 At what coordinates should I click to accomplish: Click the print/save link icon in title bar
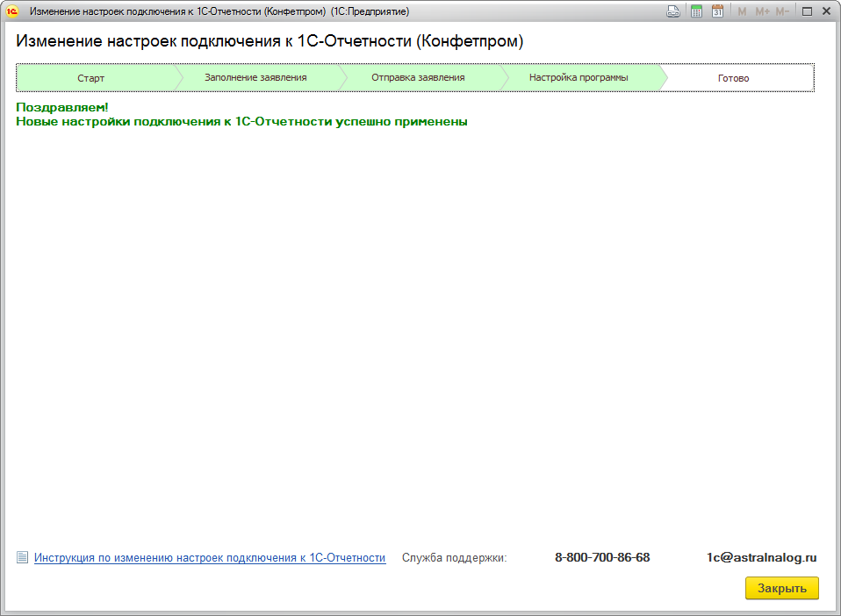point(672,11)
